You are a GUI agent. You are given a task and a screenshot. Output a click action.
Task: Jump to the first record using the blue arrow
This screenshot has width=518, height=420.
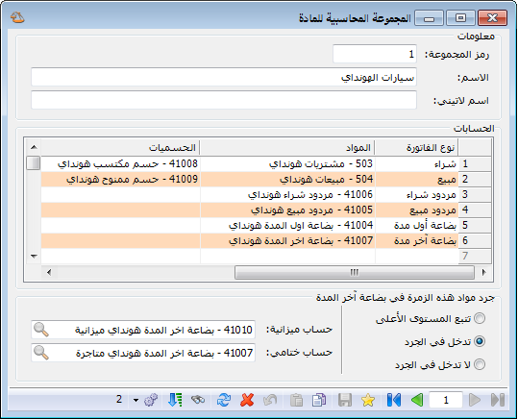point(393,400)
